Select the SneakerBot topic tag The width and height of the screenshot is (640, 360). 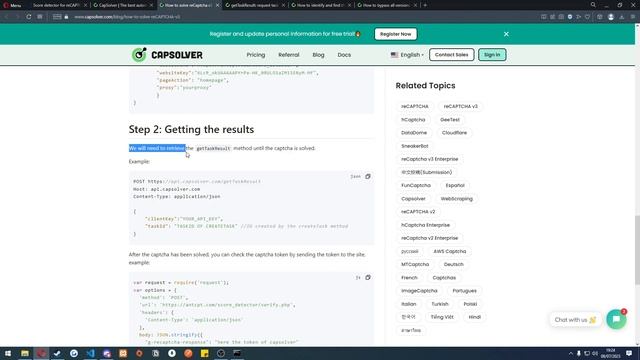pos(415,146)
